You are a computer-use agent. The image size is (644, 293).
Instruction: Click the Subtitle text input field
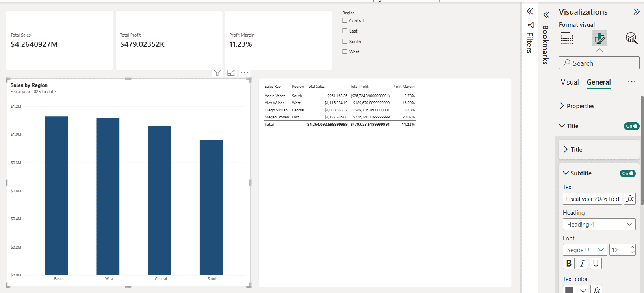pos(592,199)
